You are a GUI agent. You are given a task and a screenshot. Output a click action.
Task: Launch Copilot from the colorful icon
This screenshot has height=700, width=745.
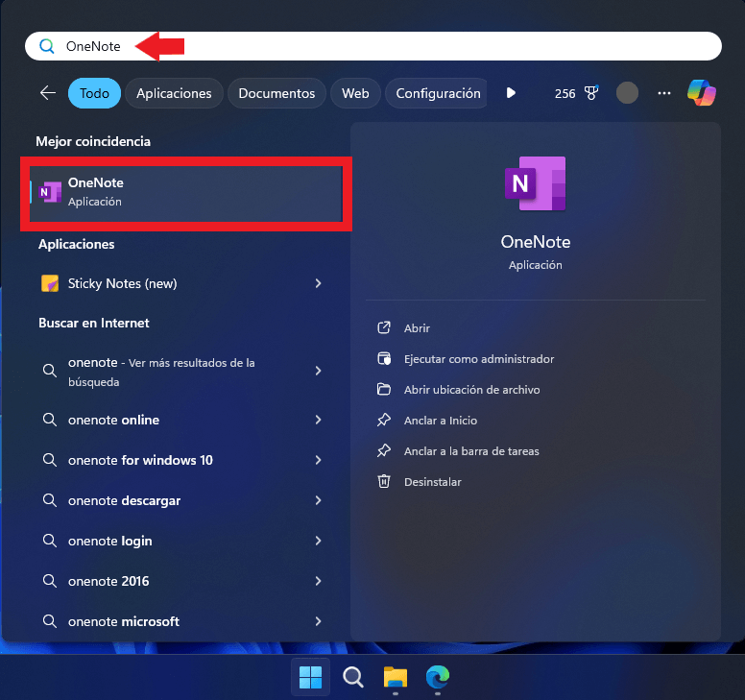tap(702, 93)
